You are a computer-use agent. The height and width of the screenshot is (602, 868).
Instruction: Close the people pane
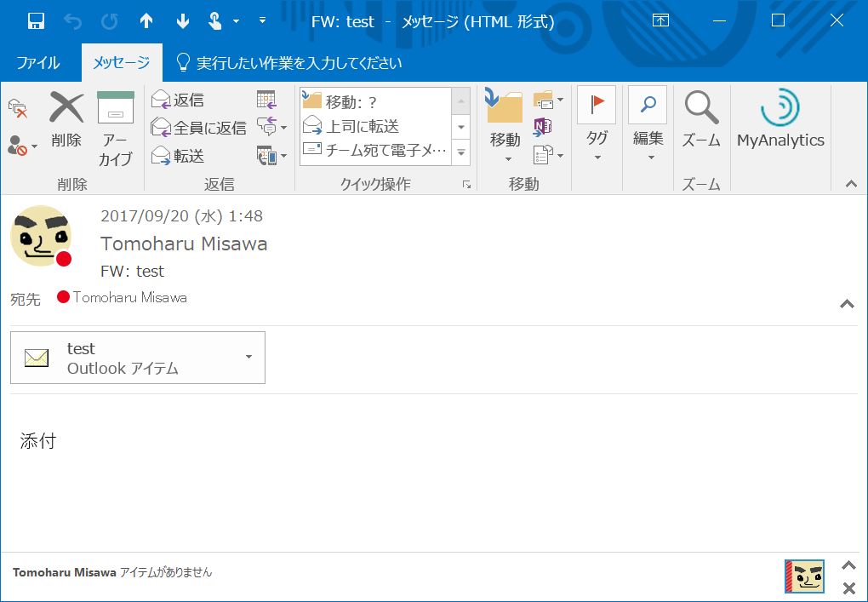pos(849,588)
